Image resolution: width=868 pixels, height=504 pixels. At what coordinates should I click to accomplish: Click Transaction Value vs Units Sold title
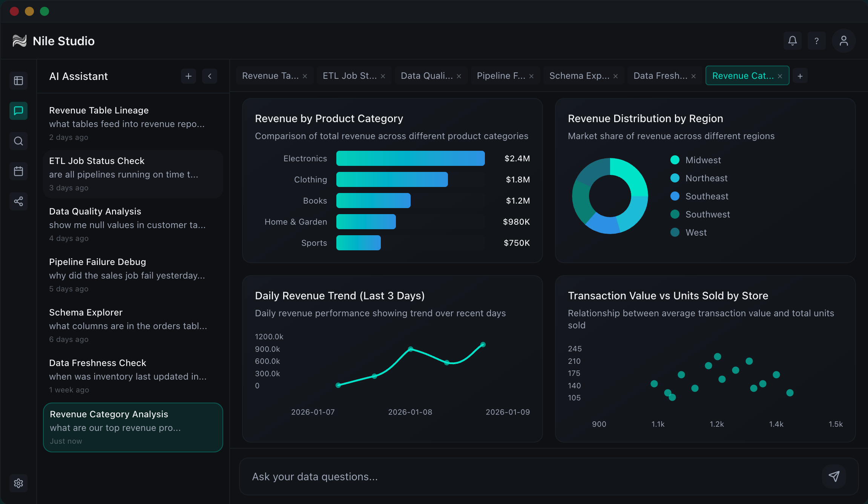click(668, 296)
